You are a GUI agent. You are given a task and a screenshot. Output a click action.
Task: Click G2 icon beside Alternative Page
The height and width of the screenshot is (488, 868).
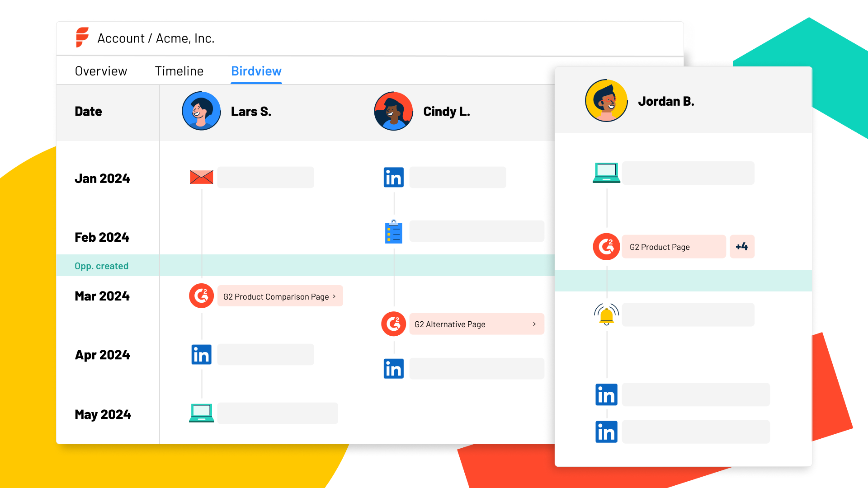394,324
